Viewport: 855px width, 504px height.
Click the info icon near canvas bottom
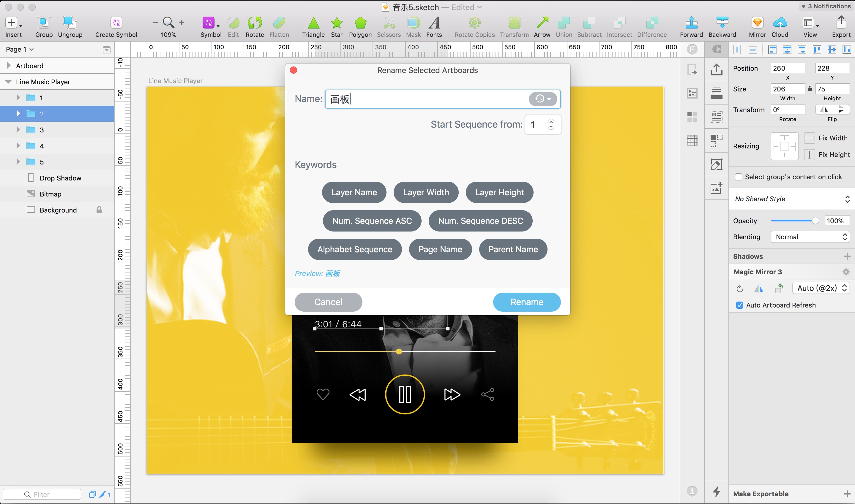692,491
